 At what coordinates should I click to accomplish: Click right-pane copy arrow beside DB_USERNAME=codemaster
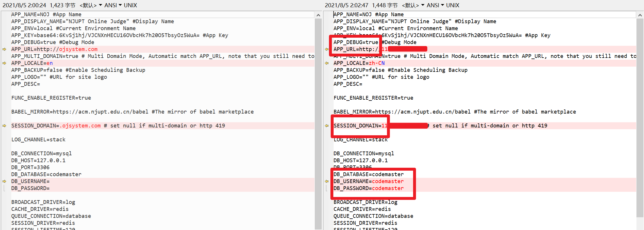[x=327, y=181]
